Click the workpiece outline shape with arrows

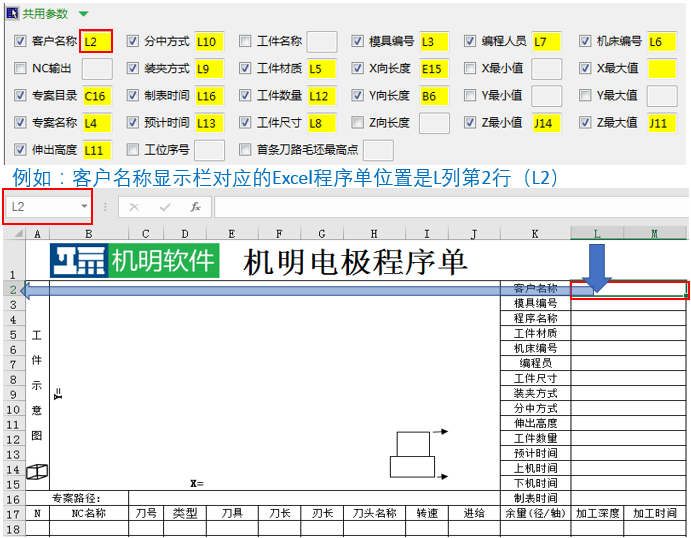(x=419, y=454)
